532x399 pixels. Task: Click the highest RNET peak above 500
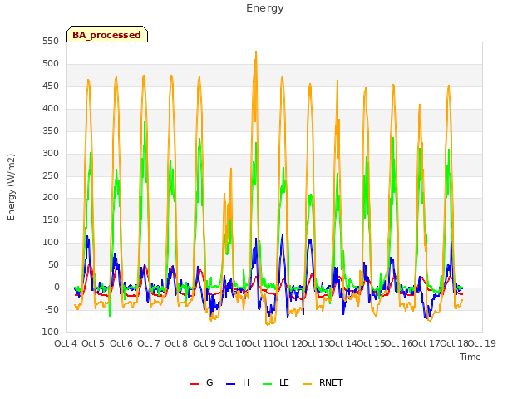[256, 52]
